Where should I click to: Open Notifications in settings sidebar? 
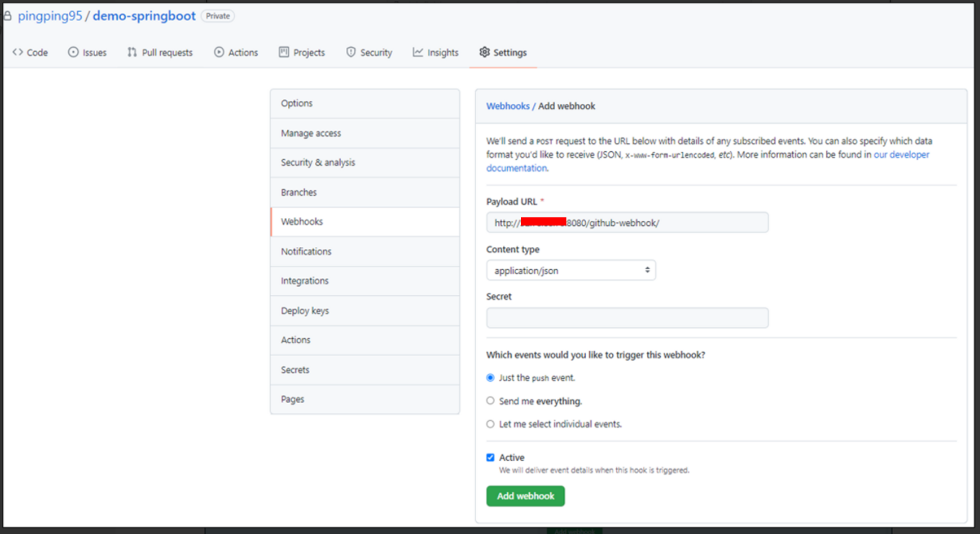coord(365,251)
